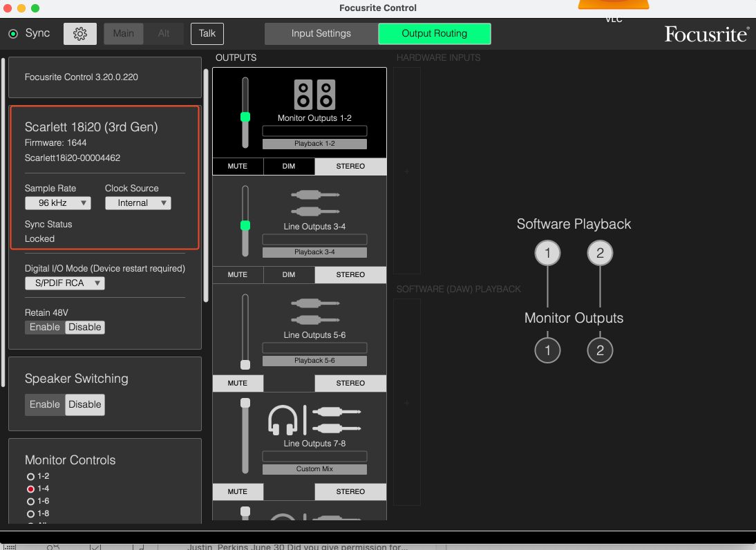
Task: Click the settings panel vertical scrollbar
Action: click(206, 186)
